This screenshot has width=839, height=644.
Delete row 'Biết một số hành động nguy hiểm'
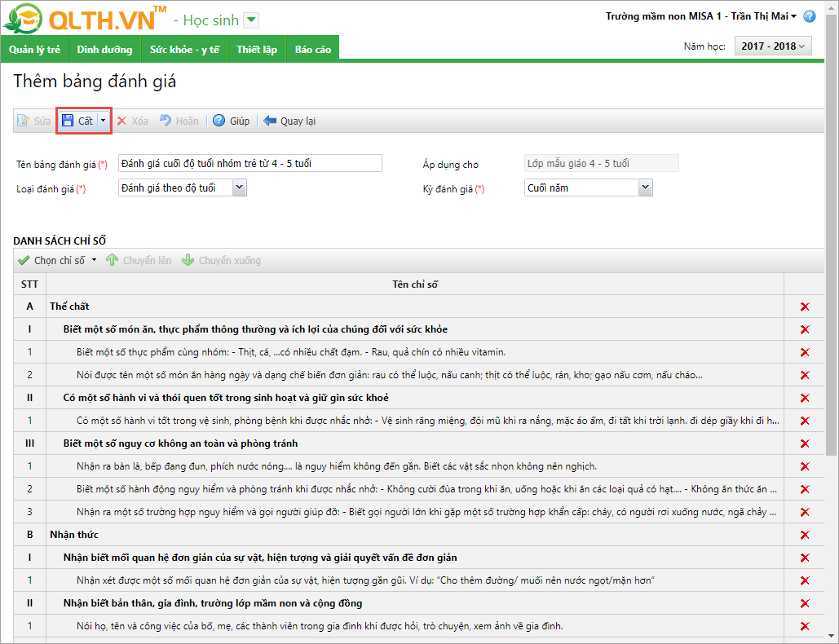point(804,489)
